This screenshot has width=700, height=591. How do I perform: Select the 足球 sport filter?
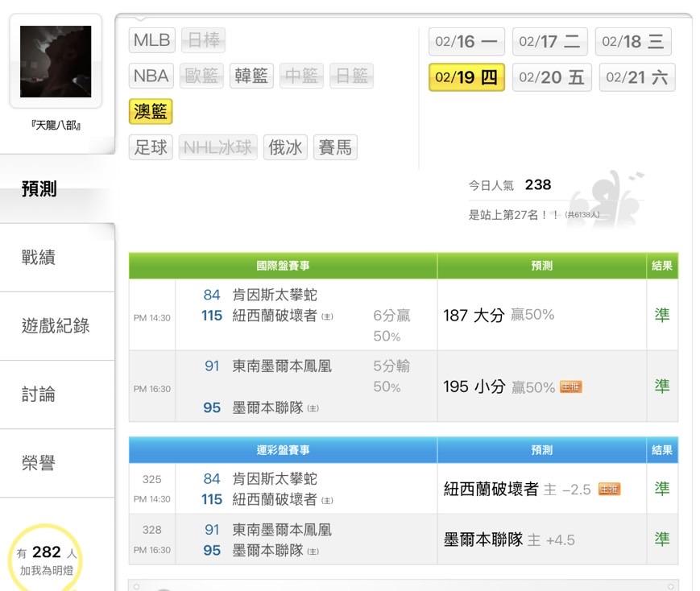[151, 147]
